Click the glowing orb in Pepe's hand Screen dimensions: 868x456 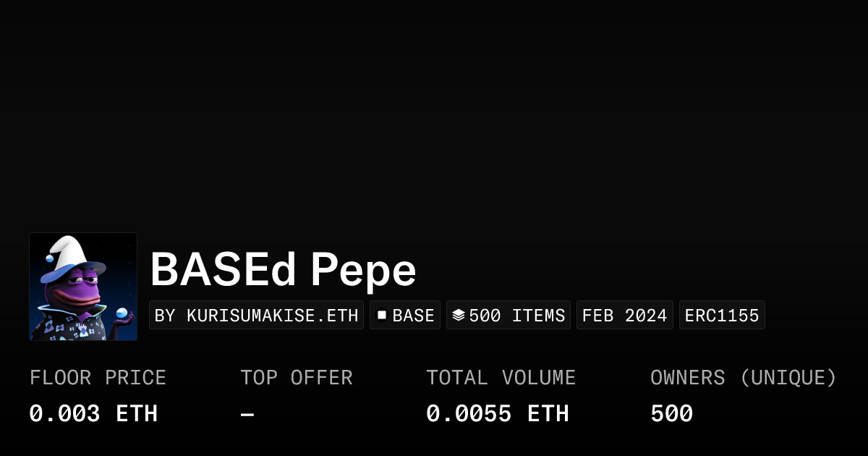coord(122,313)
